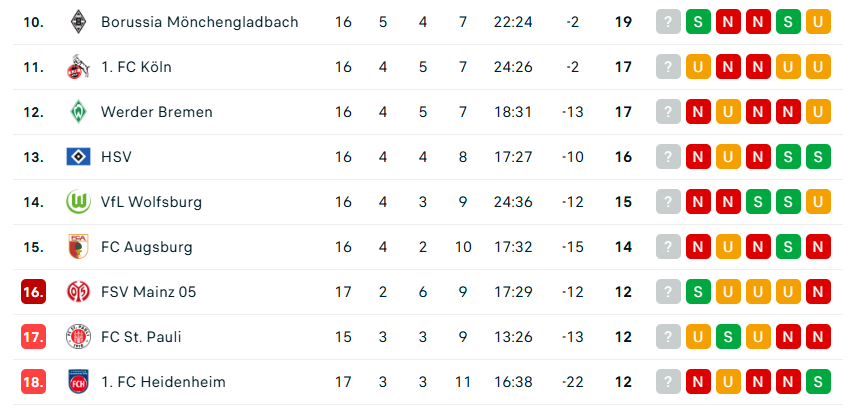Open the FC St. Pauli team page
This screenshot has height=408, width=849.
141,337
